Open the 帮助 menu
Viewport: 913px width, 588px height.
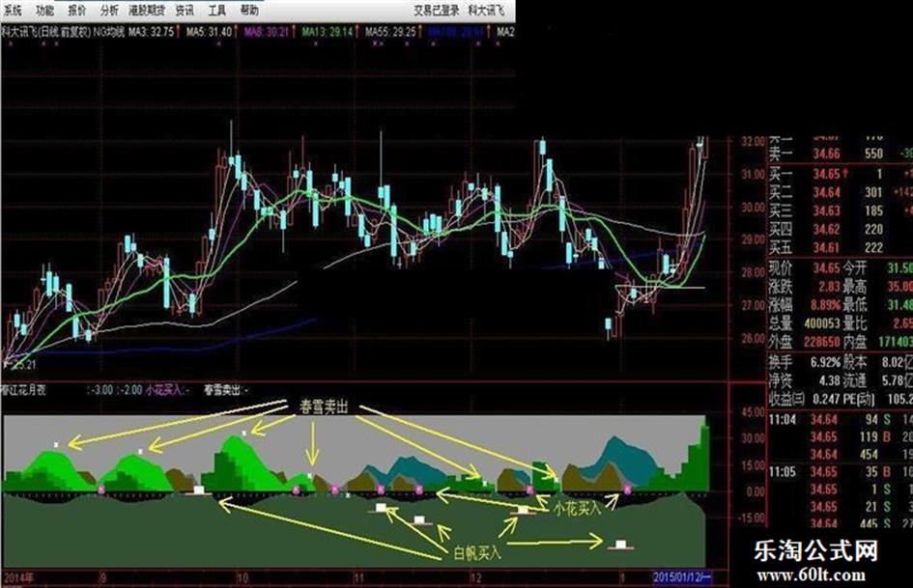tap(249, 10)
